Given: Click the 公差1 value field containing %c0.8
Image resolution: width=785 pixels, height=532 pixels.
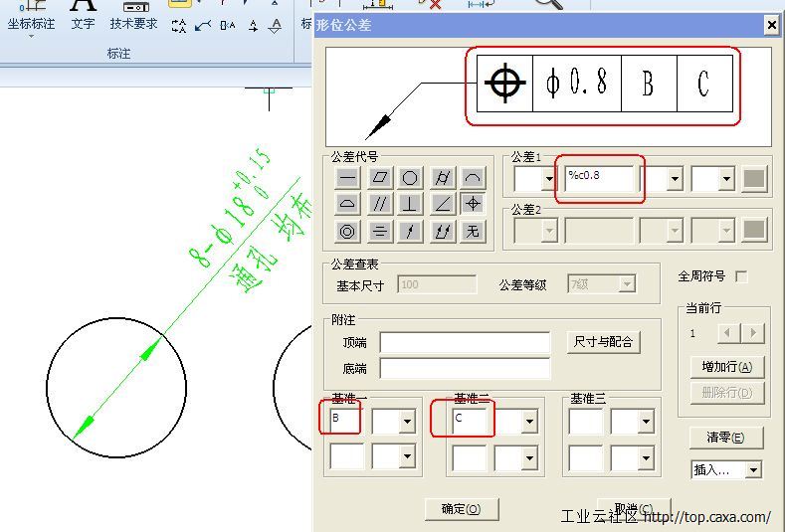Looking at the screenshot, I should [x=599, y=179].
